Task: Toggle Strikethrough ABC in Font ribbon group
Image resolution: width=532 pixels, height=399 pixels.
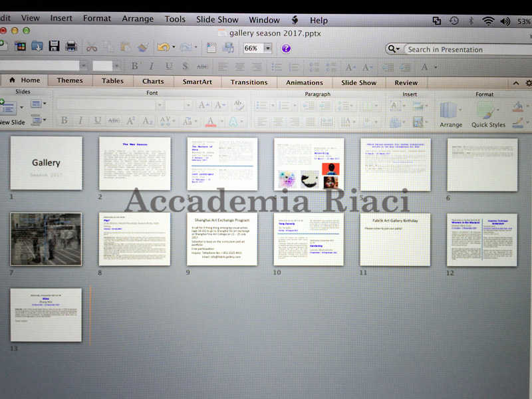Action: coord(114,121)
